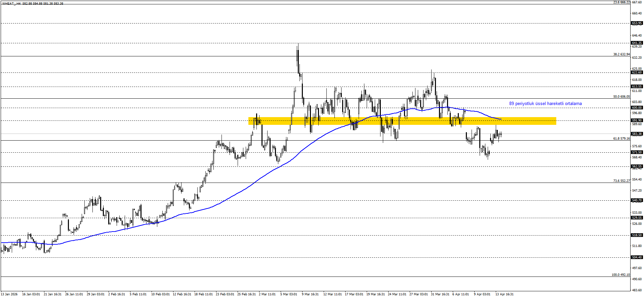Click the 571.50 price level tag

[x=637, y=152]
